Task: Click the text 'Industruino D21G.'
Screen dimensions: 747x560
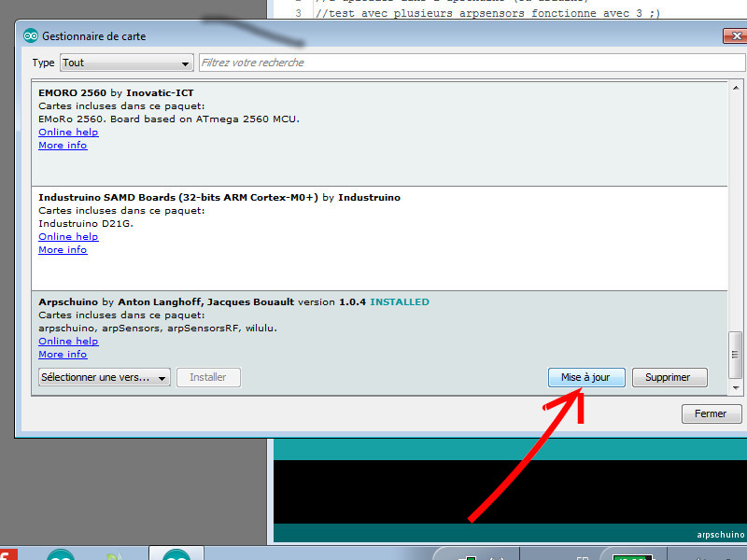Action: tap(86, 223)
